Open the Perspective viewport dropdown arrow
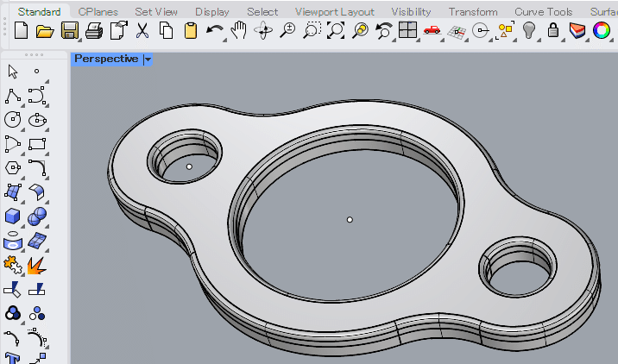Viewport: 618px width, 364px height. click(148, 60)
